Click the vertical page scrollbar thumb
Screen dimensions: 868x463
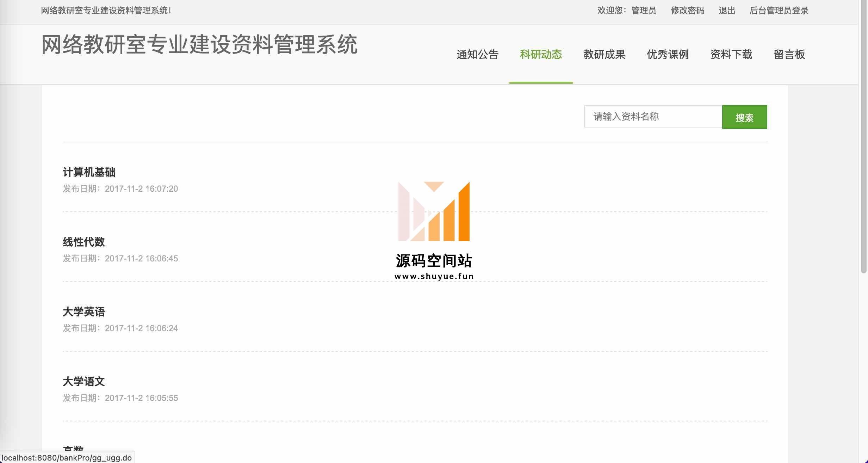[x=863, y=137]
